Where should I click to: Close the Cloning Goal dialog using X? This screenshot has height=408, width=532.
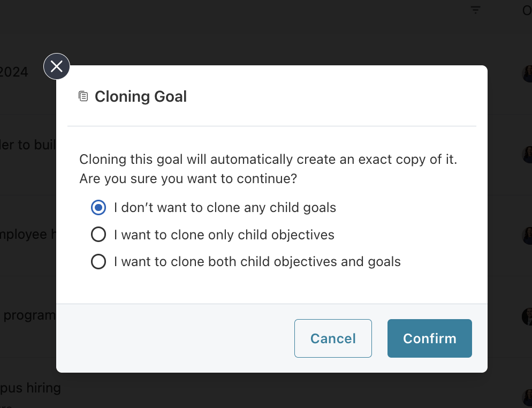pyautogui.click(x=57, y=66)
